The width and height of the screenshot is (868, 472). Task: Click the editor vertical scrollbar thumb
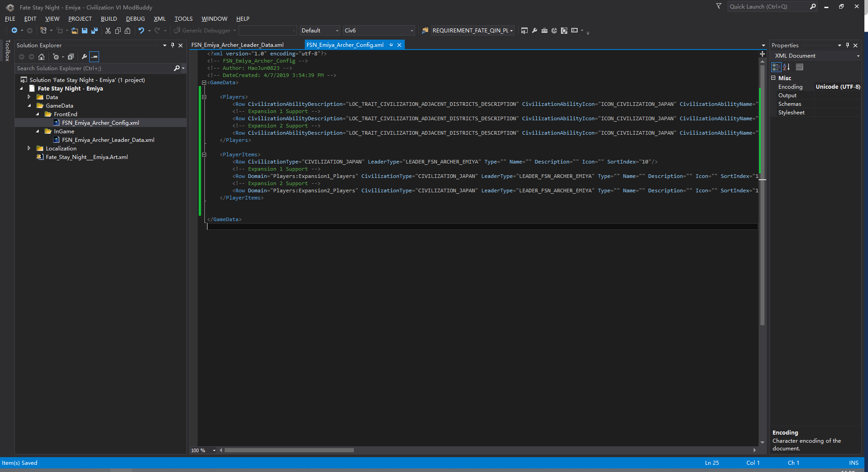point(762,195)
